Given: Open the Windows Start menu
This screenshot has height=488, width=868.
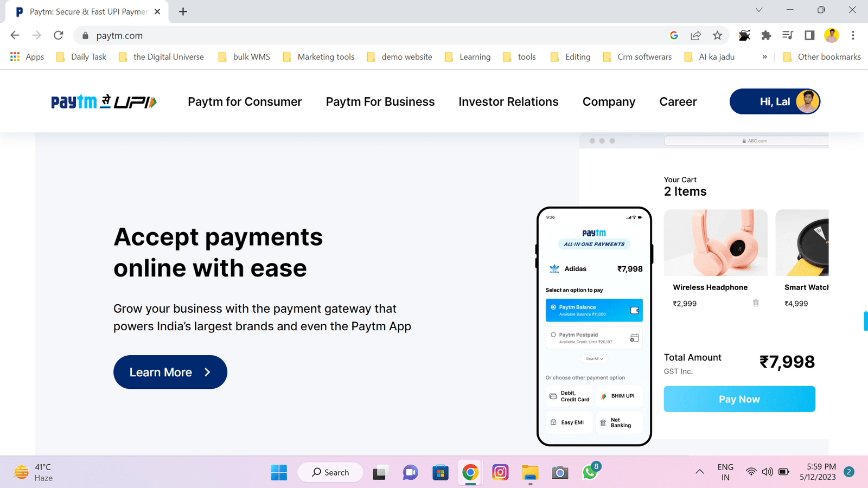Looking at the screenshot, I should pos(279,472).
